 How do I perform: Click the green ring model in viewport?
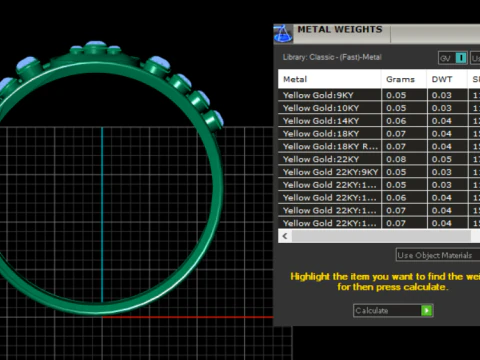[217, 187]
